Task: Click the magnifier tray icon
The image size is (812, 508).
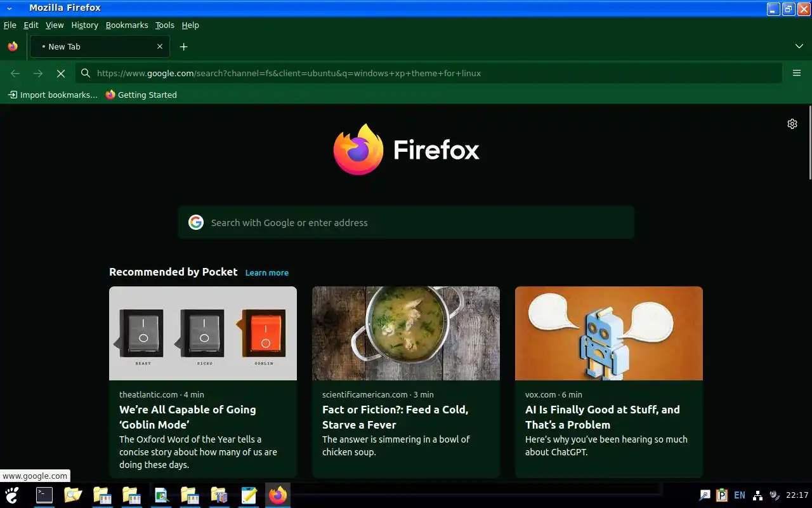Action: 705,495
